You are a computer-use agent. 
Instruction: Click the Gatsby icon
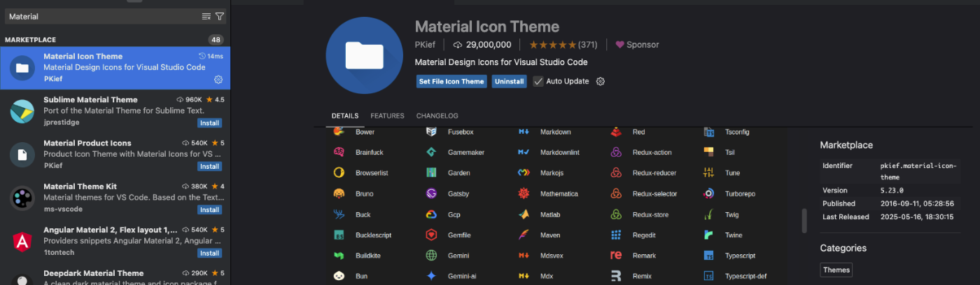click(x=431, y=193)
